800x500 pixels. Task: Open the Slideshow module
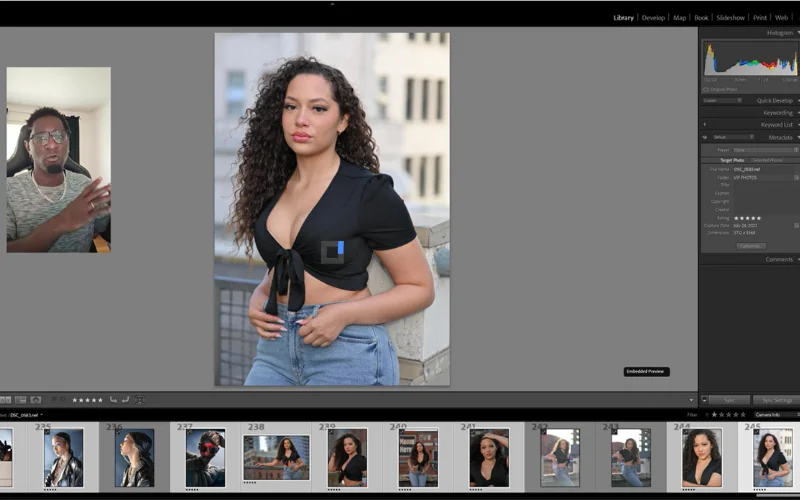(731, 17)
